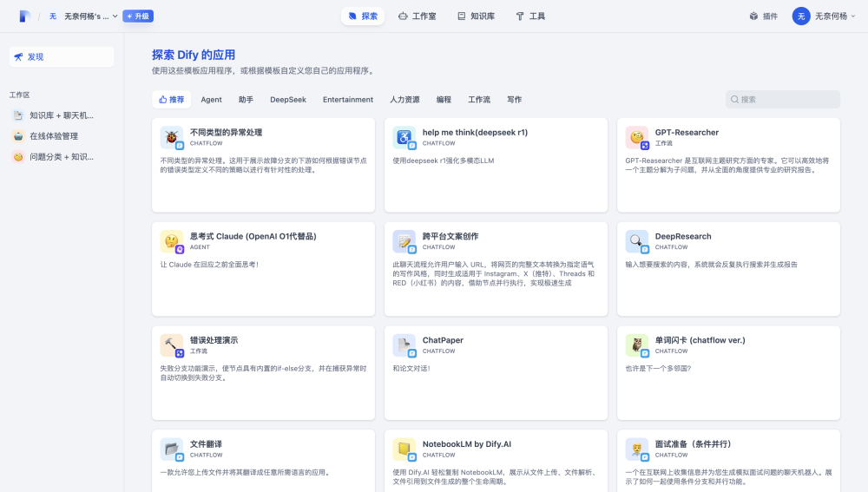Open 问题分类 + 知识 workspace app
Viewport: 868px width, 492px height.
click(62, 156)
